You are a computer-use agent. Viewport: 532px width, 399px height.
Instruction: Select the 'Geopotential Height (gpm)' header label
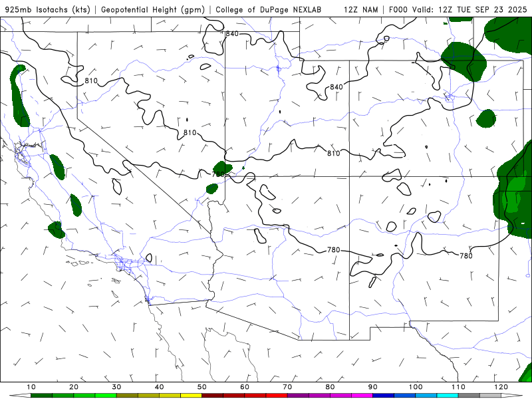153,9
